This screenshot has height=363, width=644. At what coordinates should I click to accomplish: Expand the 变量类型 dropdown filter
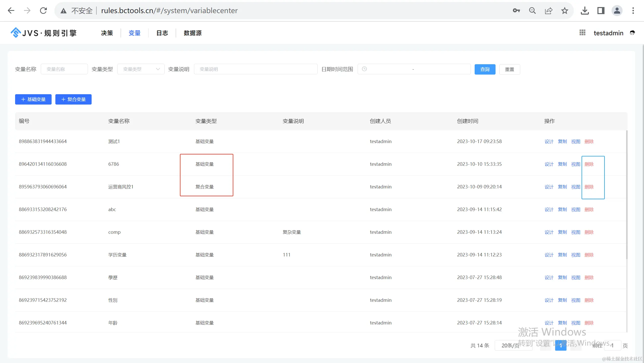pyautogui.click(x=141, y=69)
